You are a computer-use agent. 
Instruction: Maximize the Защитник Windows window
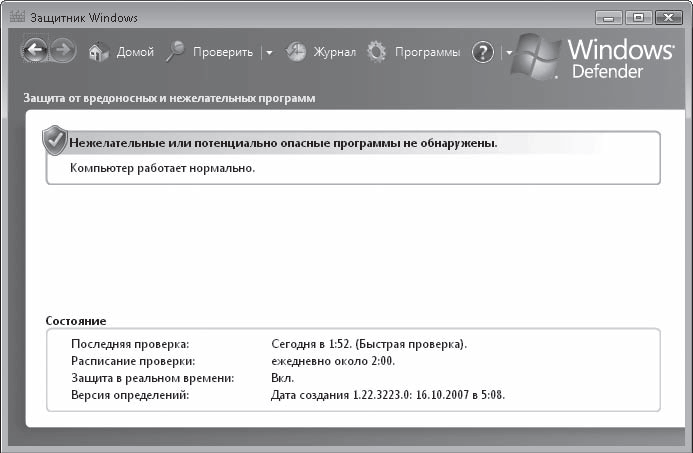[x=637, y=17]
